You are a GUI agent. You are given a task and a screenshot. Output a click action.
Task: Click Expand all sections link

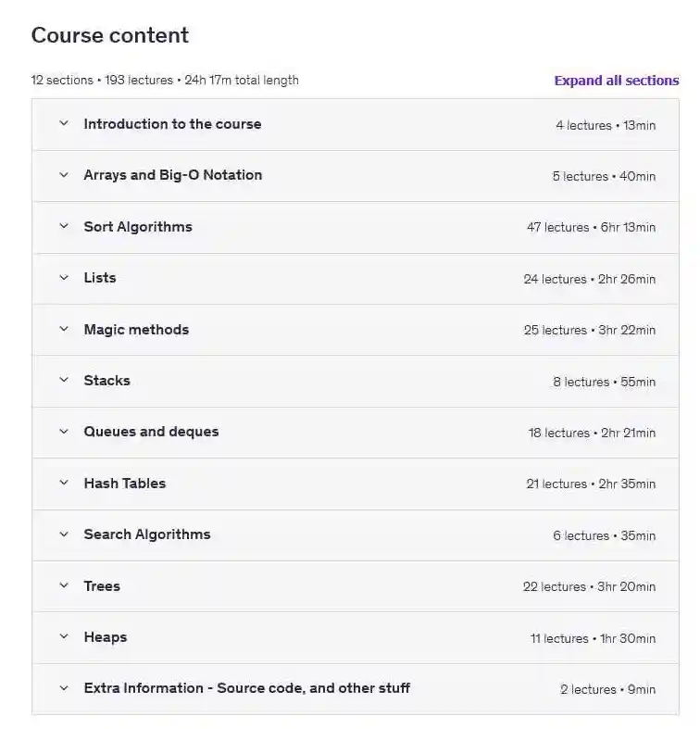pos(616,81)
